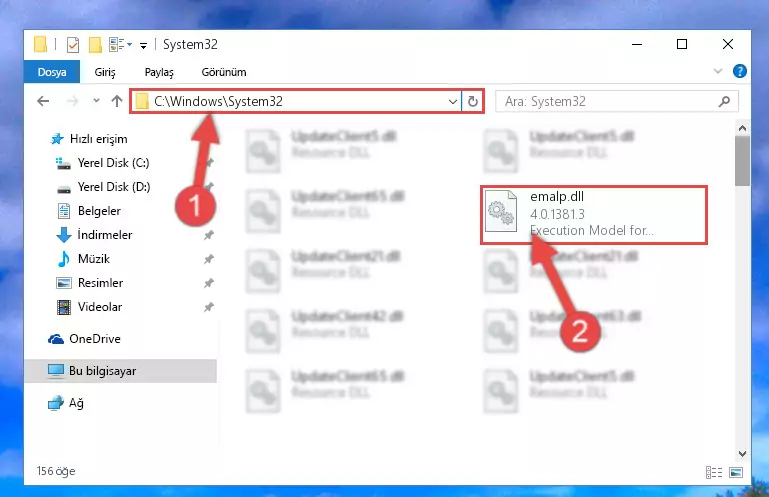Screen dimensions: 769x497
Task: Click the emalp.dll gear file icon
Action: pos(501,211)
